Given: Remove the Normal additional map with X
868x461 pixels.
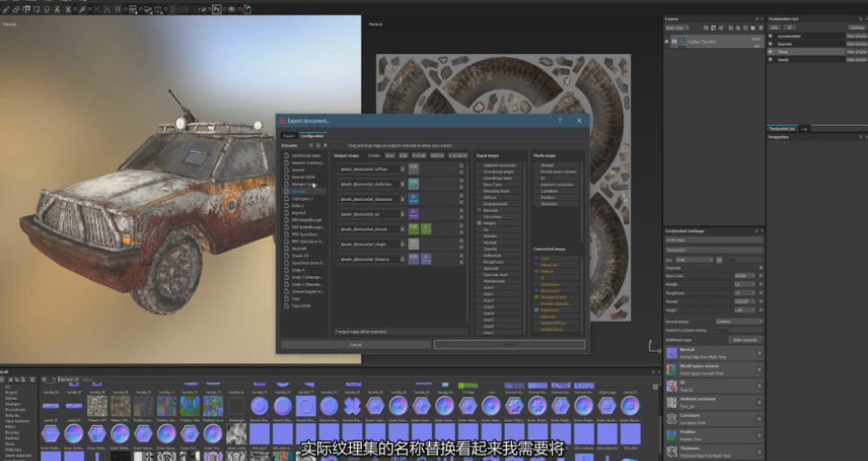Looking at the screenshot, I should click(758, 352).
